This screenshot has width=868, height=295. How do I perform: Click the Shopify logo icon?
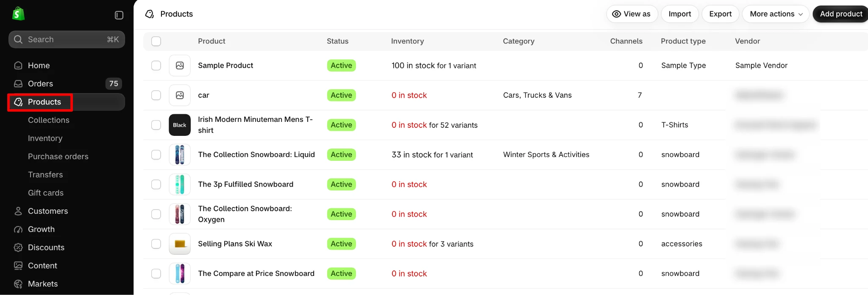pyautogui.click(x=18, y=14)
